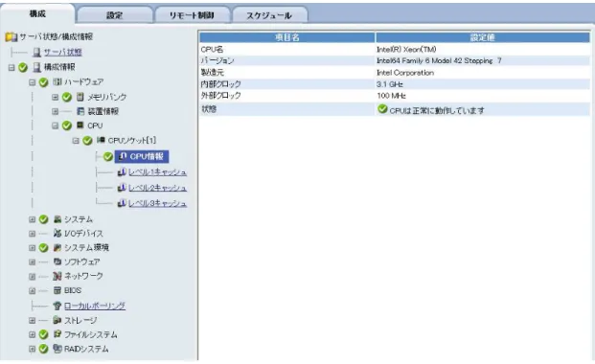Click the メモリバンク memory icon
Image resolution: width=595 pixels, height=364 pixels.
[80, 97]
